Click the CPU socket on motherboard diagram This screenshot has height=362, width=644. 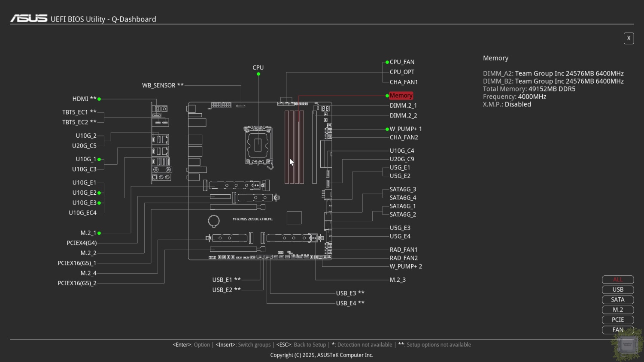(x=258, y=146)
